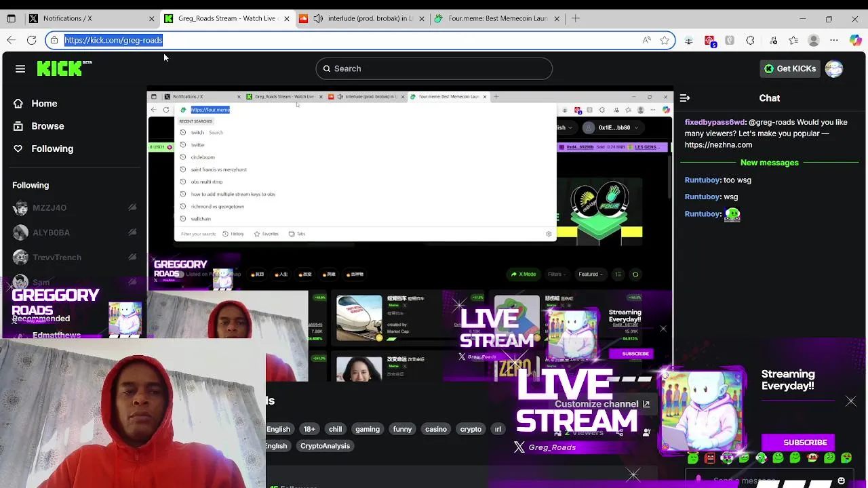This screenshot has width=868, height=488.
Task: Pick the heart-eyes emote at the end of the quick emotes
Action: click(x=847, y=459)
